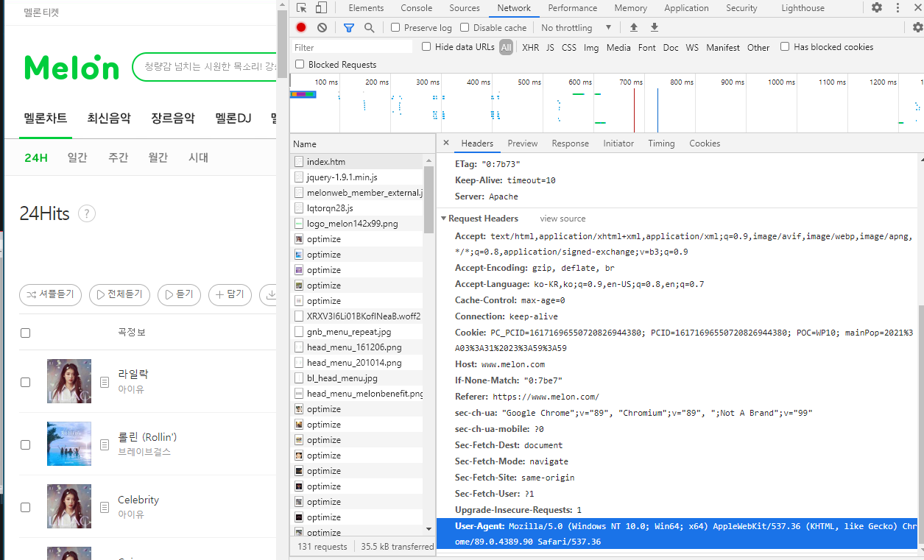Tick the checkbox for Celebrity
924x560 pixels.
click(x=26, y=507)
